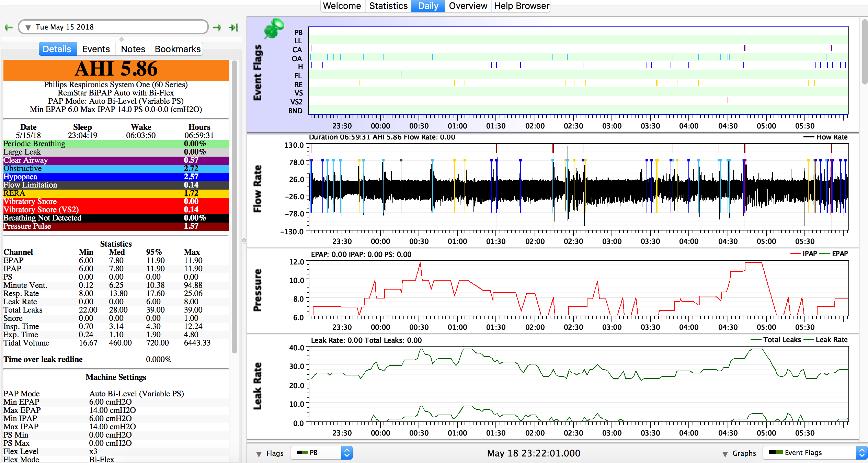Go to previous day with left arrow
The image size is (868, 463).
pos(9,27)
